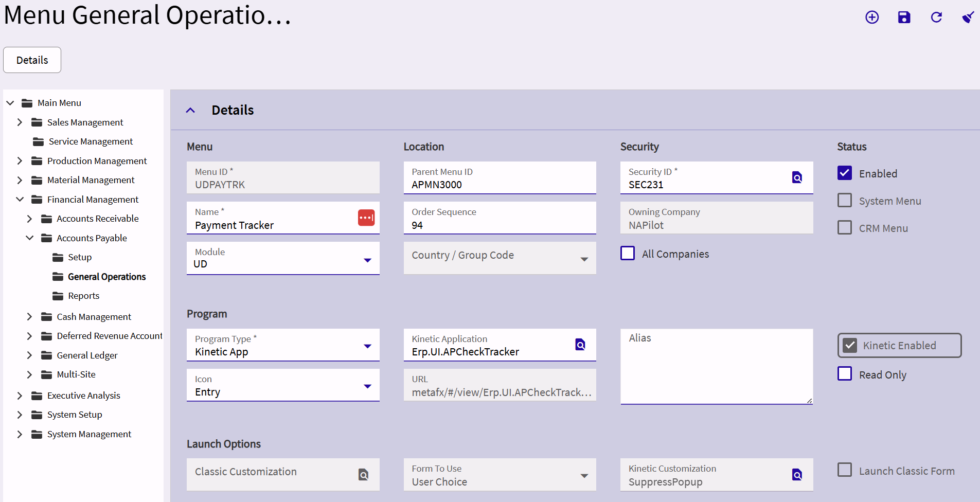Enable the Read Only checkbox
The height and width of the screenshot is (502, 980).
click(x=845, y=374)
